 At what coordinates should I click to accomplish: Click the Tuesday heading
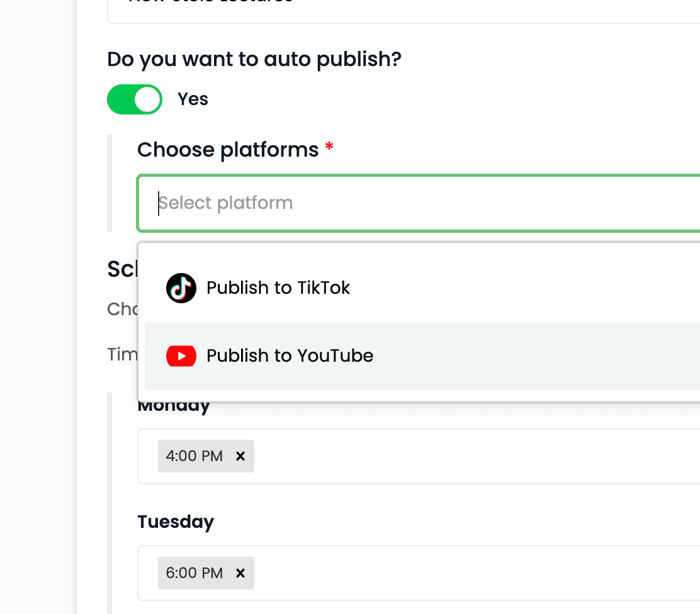coord(176,522)
